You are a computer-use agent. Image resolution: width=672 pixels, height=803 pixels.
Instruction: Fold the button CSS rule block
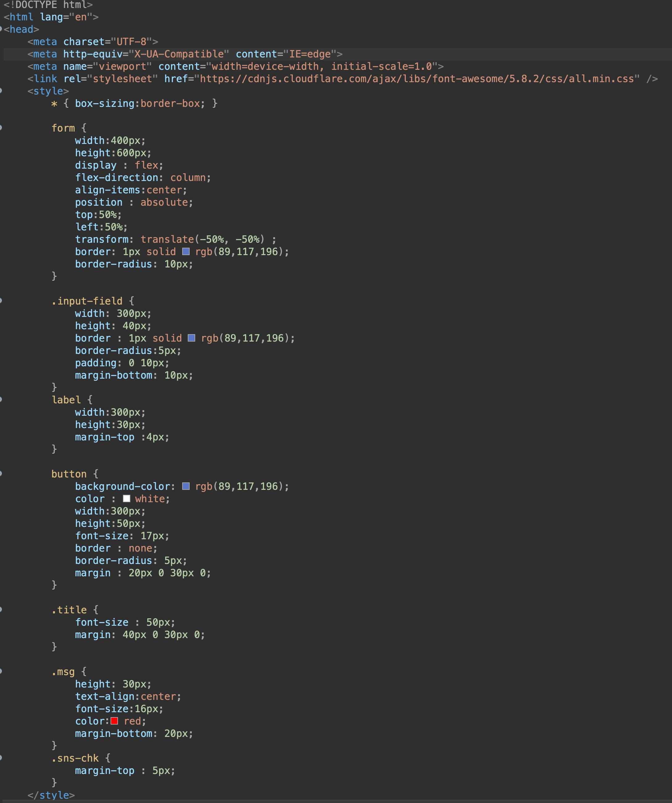tap(1, 474)
